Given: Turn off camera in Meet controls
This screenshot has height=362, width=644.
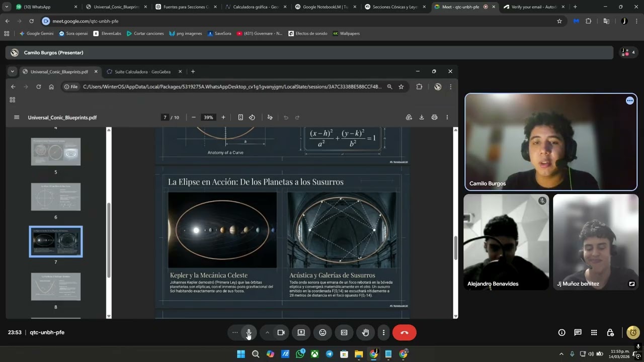Looking at the screenshot, I should pyautogui.click(x=281, y=332).
